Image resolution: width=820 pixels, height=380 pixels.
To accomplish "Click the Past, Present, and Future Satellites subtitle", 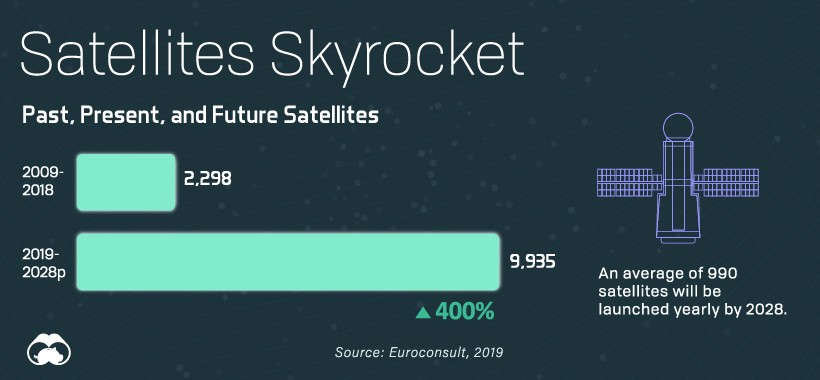I will pos(200,116).
